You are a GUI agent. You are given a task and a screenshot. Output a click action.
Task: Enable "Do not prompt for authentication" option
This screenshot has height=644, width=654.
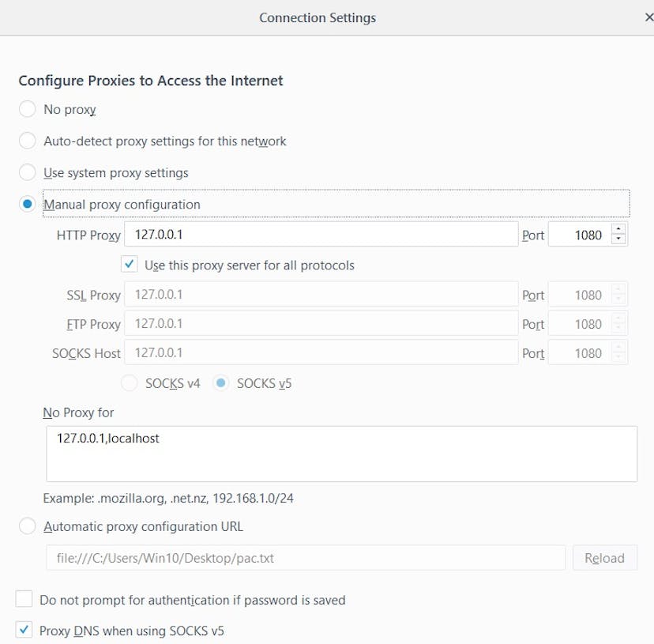pos(24,600)
